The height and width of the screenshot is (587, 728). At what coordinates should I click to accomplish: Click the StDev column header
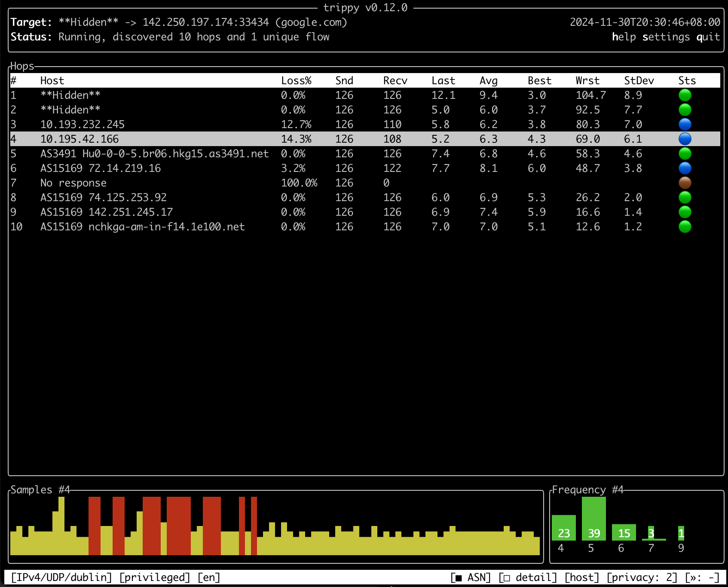point(639,80)
